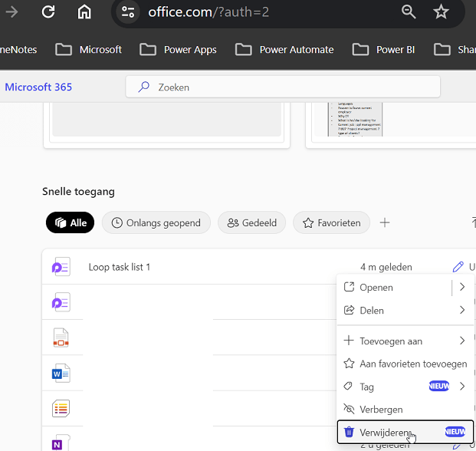
Task: Choose Openen in the context menu
Action: (x=394, y=288)
